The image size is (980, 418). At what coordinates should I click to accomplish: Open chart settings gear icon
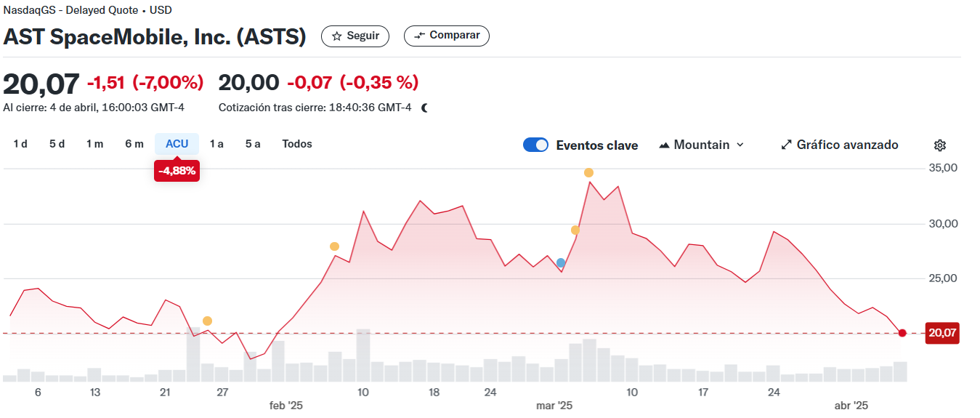click(x=939, y=145)
